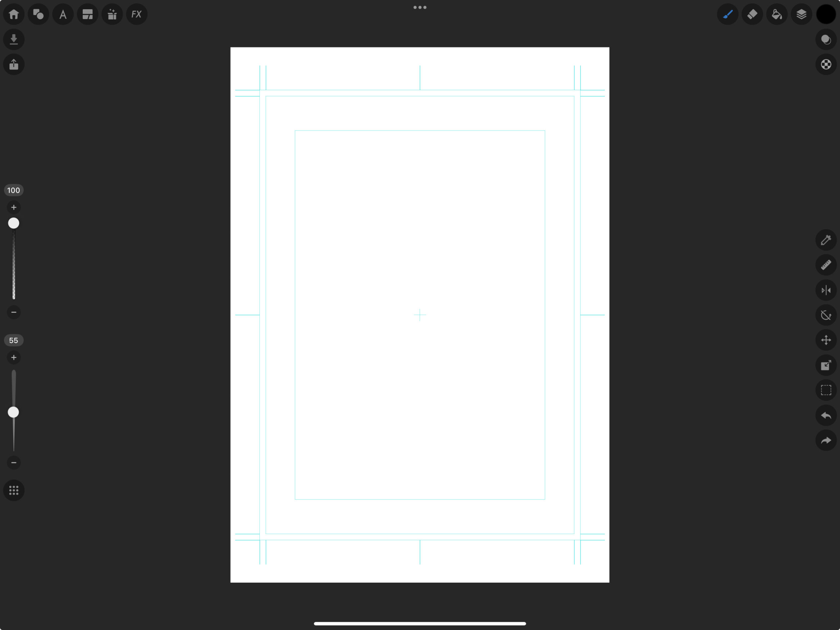Toggle the ruler guide
The image size is (840, 630).
(826, 265)
